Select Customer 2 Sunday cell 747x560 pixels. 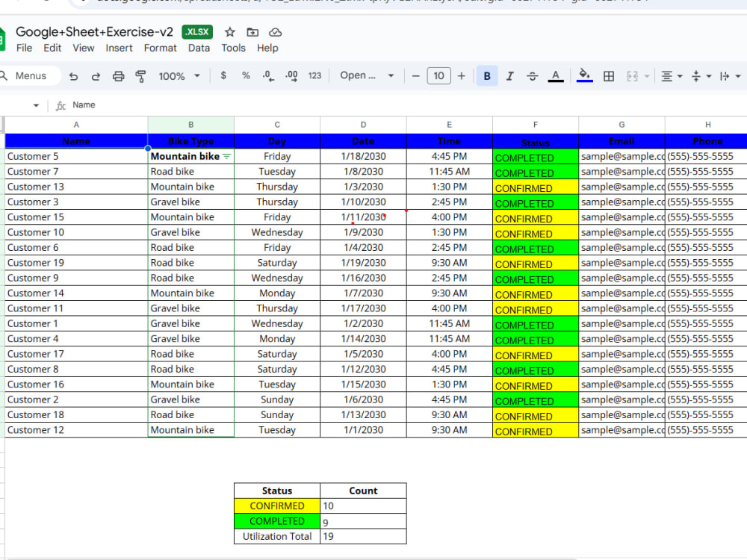tap(277, 399)
